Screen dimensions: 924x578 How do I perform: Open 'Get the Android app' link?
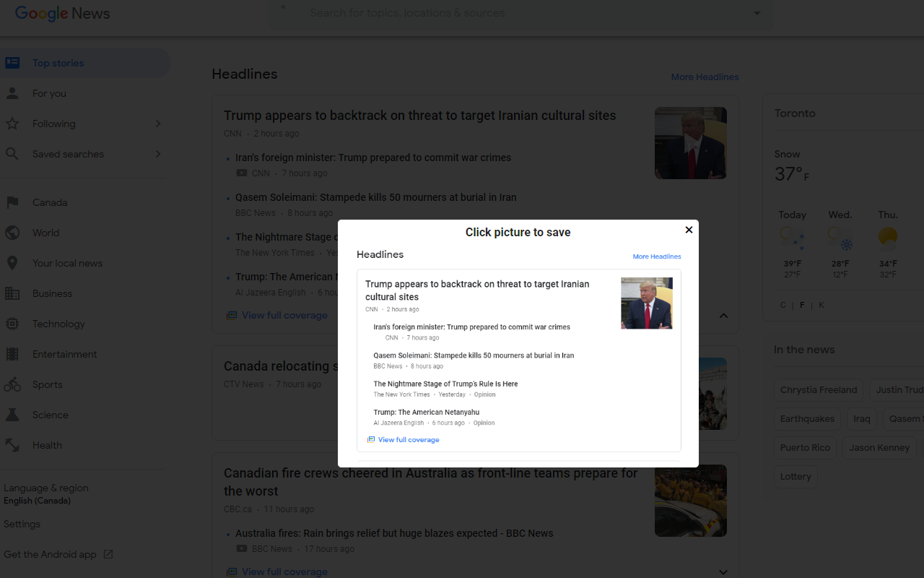(50, 554)
